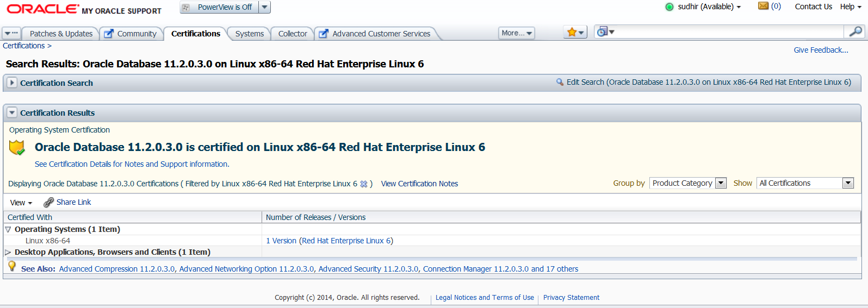The width and height of the screenshot is (868, 308).
Task: Expand the Certification Search panel
Action: [12, 83]
